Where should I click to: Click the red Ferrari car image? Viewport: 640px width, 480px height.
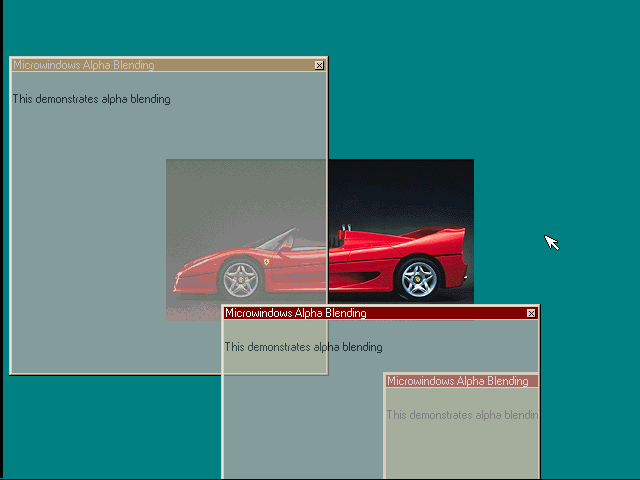[x=320, y=240]
